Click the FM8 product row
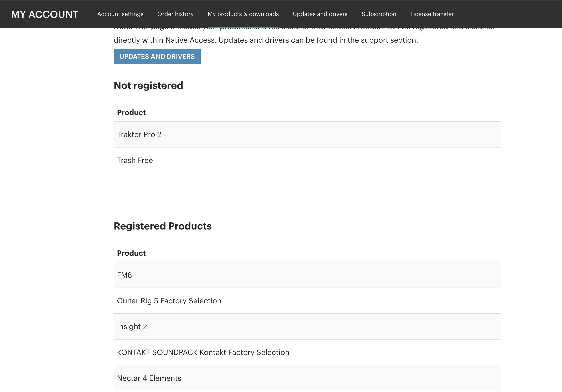Screen dimensions: 562x392 307,275
